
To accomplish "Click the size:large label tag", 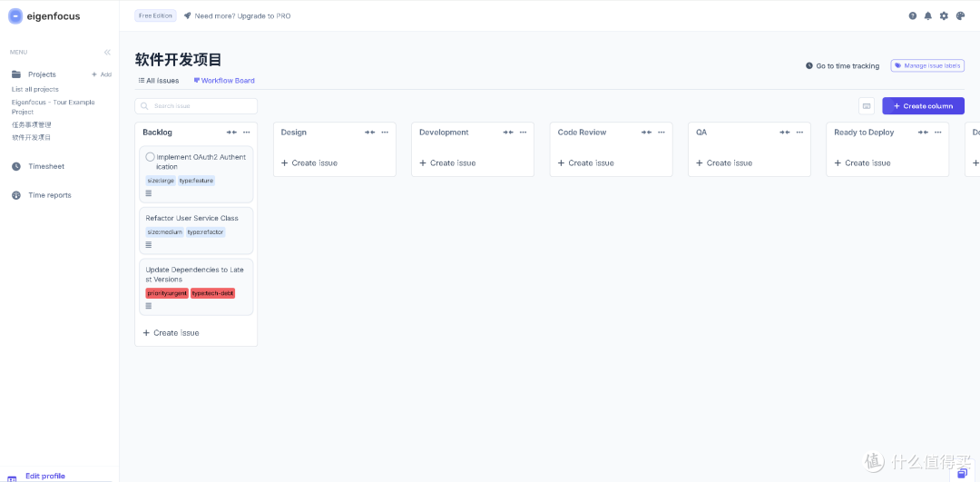I will (x=161, y=181).
